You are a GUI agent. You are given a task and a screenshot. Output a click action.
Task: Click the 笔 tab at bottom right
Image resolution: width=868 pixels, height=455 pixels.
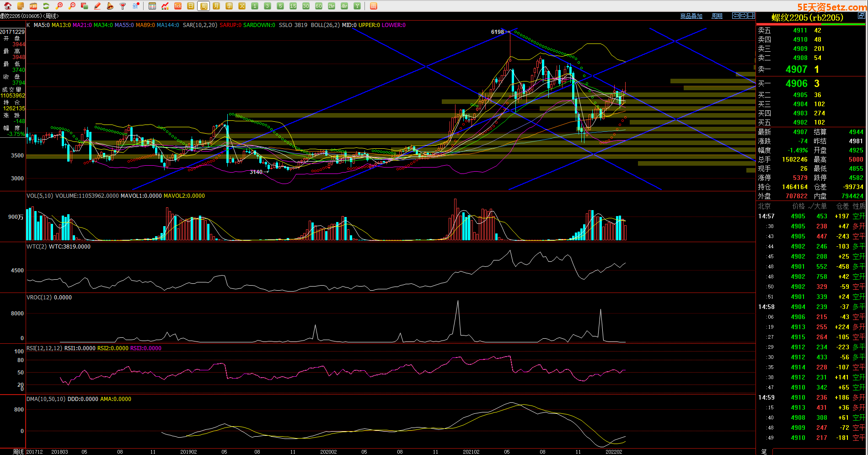(764, 451)
